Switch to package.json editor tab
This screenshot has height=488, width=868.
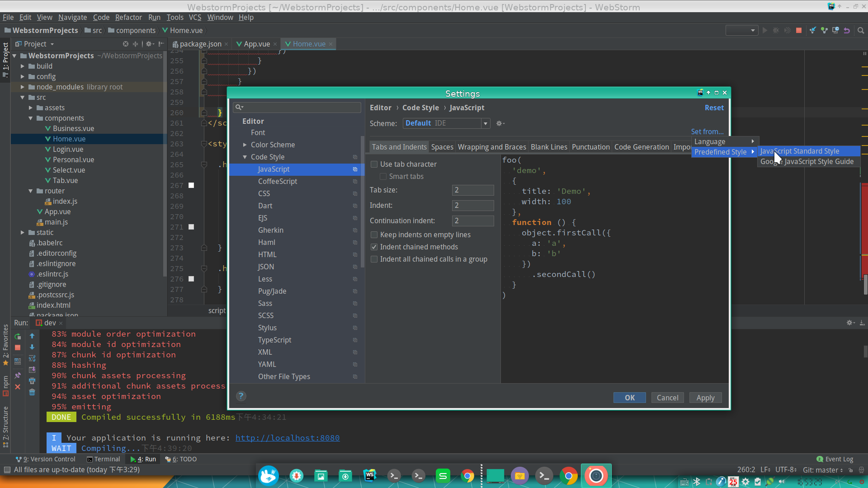(x=200, y=44)
